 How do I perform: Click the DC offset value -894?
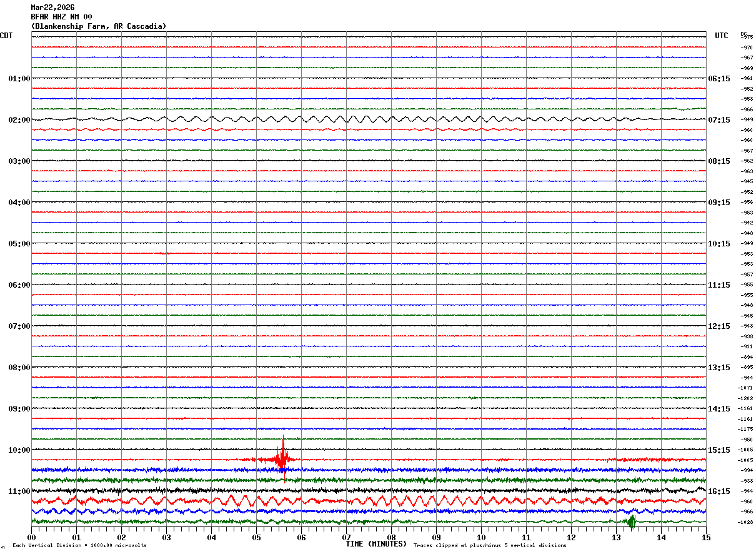[x=746, y=357]
